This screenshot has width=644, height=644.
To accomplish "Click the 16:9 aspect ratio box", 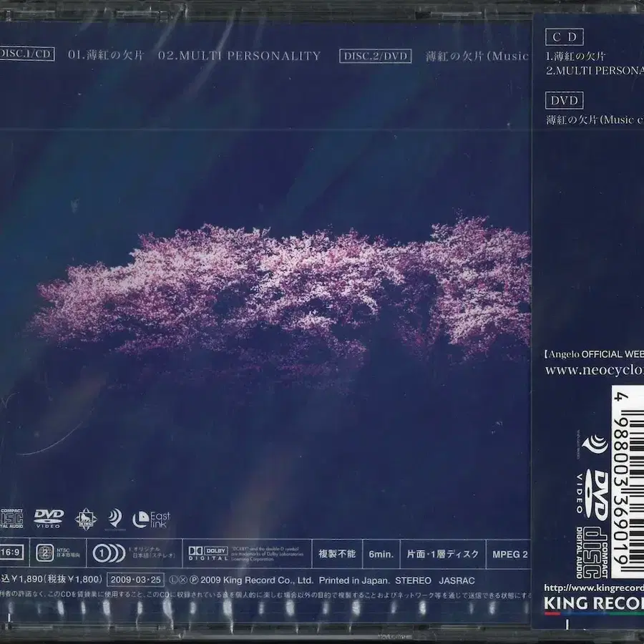I will 11,552.
